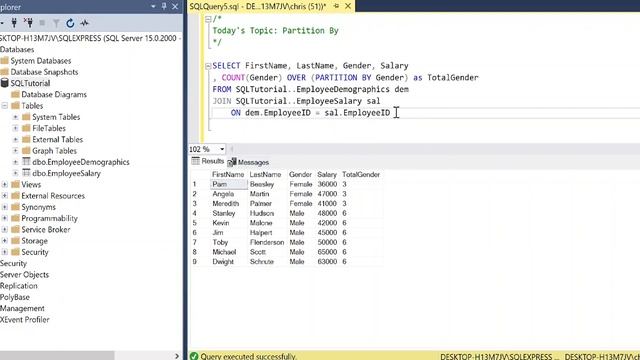This screenshot has width=640, height=360.
Task: Click scroll-right arrow of Object Explorer scrollbar
Action: (x=176, y=356)
